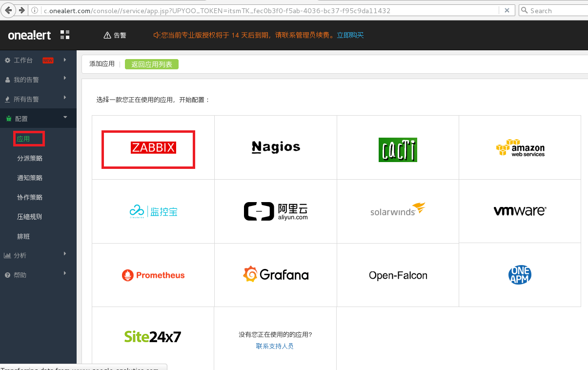Show site info icon in the address bar
The width and height of the screenshot is (588, 370).
35,10
